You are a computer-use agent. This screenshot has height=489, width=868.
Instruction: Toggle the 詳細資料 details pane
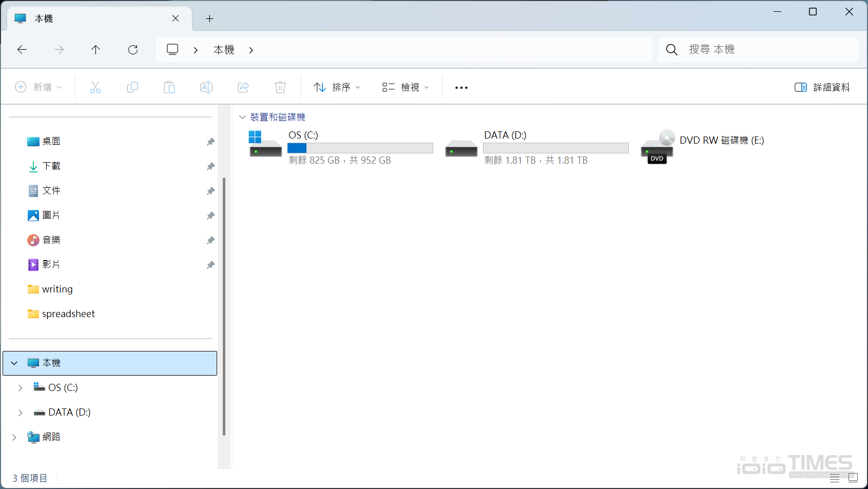tap(822, 87)
